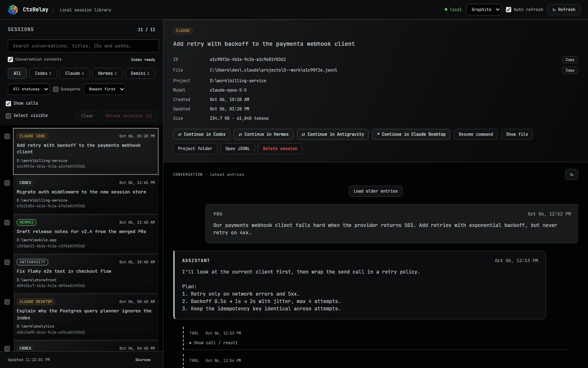This screenshot has height=368, width=588.
Task: Click Continue in Claude Desktop
Action: point(411,135)
